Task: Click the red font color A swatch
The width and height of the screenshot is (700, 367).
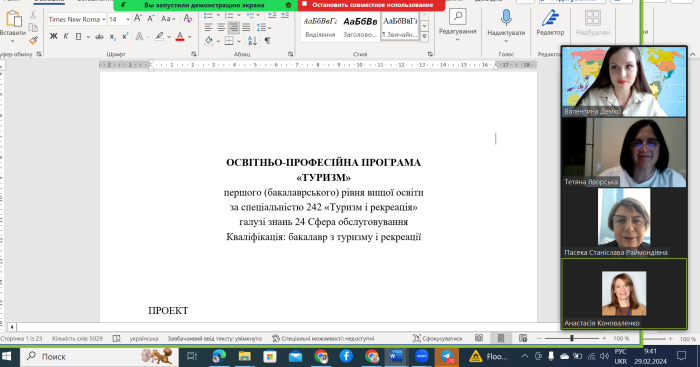Action: (x=180, y=37)
